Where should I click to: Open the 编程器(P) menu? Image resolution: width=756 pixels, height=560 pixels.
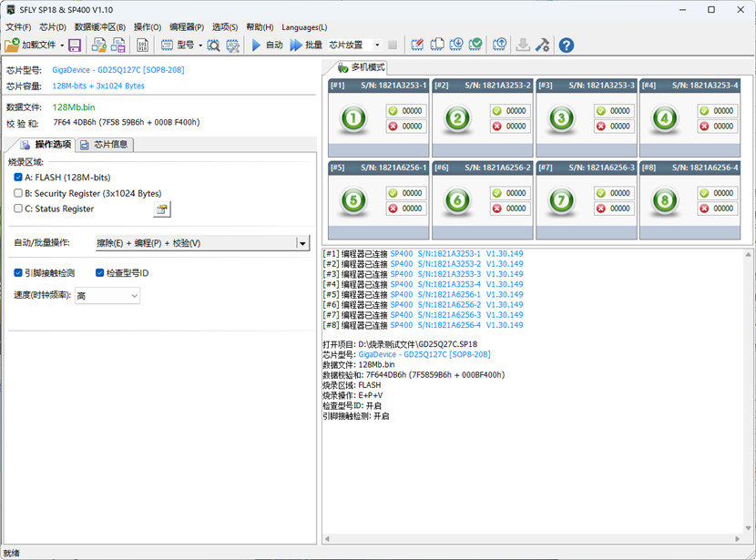[x=187, y=27]
